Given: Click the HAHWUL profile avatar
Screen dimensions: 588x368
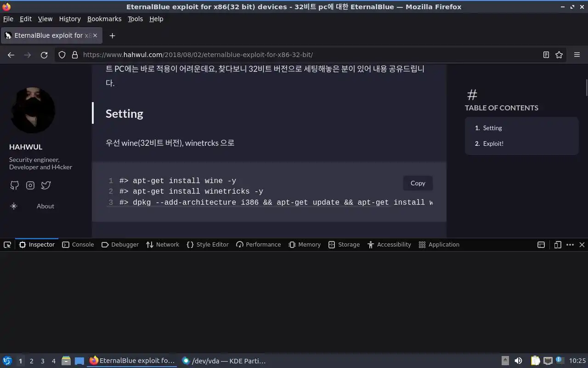Looking at the screenshot, I should (x=33, y=110).
